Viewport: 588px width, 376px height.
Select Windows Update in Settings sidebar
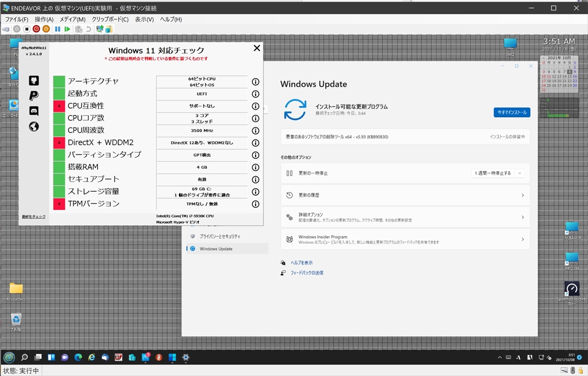pyautogui.click(x=227, y=249)
